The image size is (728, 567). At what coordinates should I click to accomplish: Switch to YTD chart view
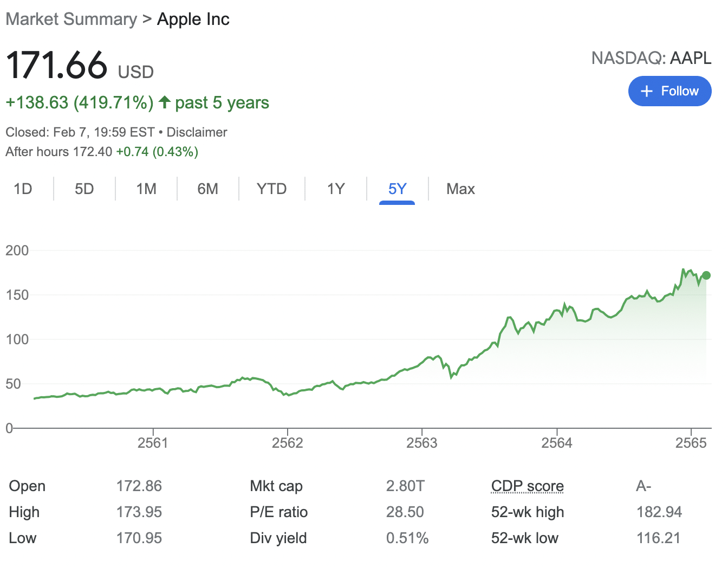(x=271, y=189)
